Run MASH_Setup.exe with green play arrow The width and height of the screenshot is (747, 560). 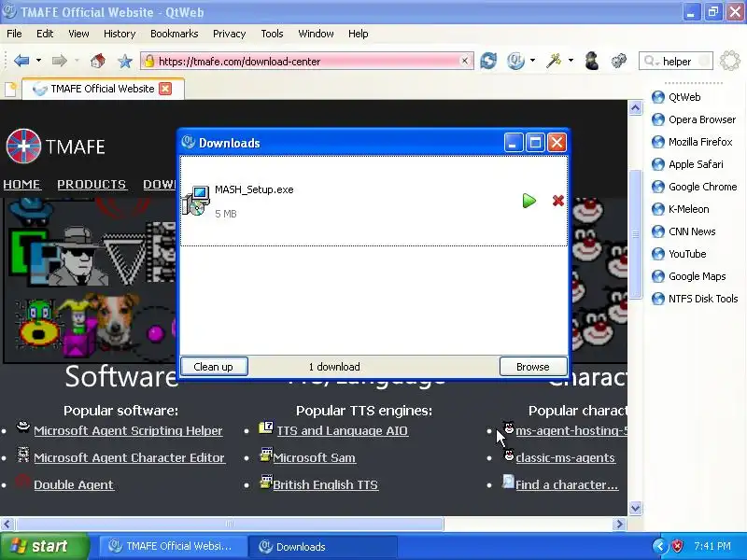click(529, 201)
